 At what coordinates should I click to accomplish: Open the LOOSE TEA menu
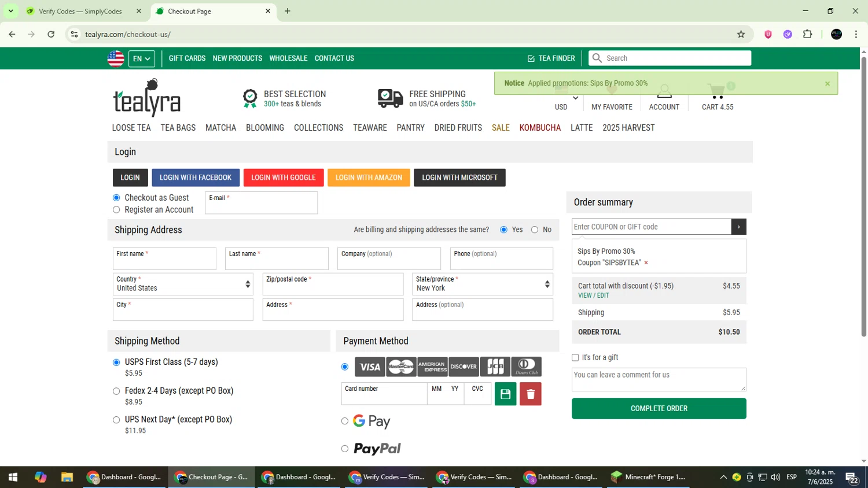(131, 128)
